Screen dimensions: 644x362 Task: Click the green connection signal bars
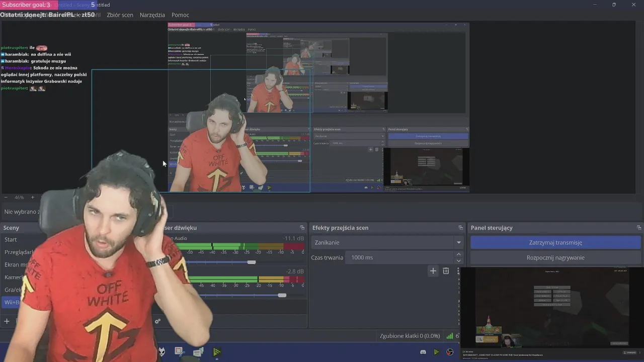tap(450, 336)
